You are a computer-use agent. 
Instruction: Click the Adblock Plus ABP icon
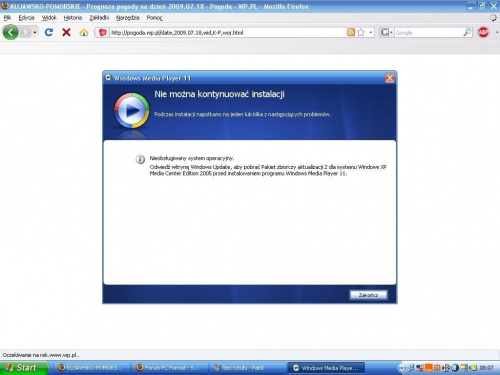483,32
